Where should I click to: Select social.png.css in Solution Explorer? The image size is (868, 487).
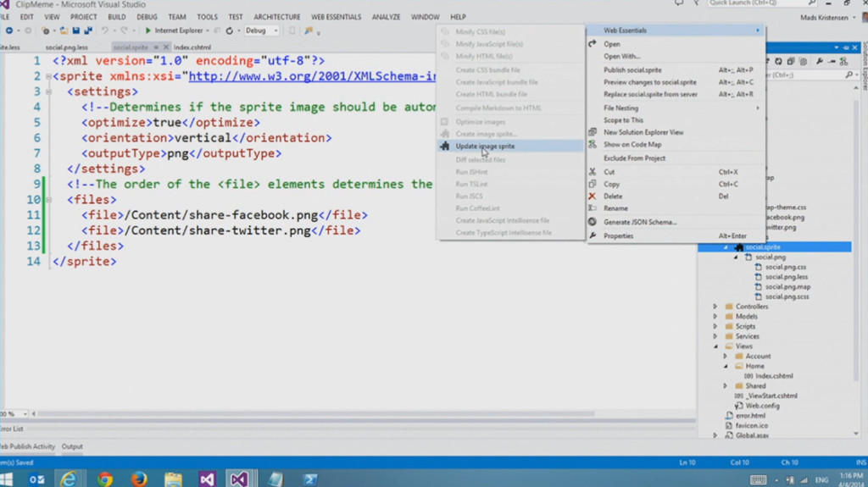786,268
